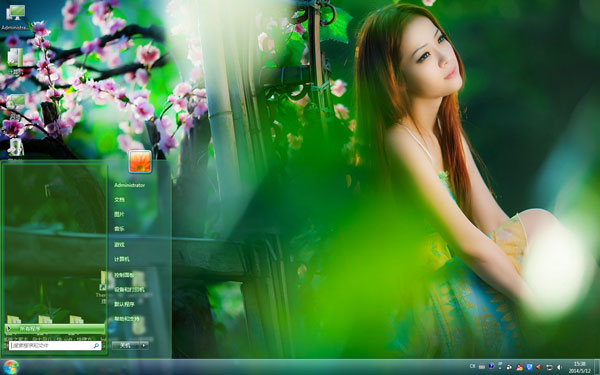
Task: Click the CH input language indicator
Action: 472,366
